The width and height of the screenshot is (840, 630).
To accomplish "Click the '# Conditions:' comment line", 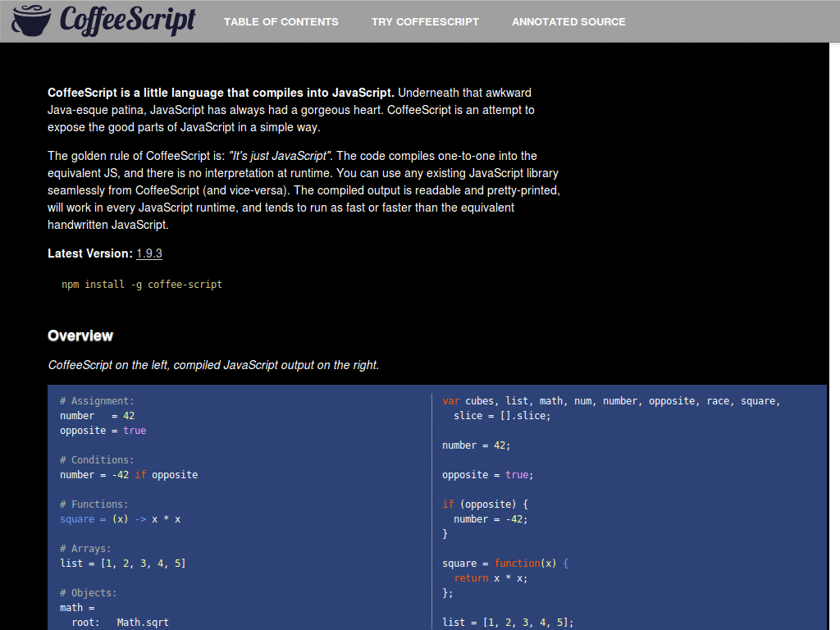I will [x=97, y=459].
